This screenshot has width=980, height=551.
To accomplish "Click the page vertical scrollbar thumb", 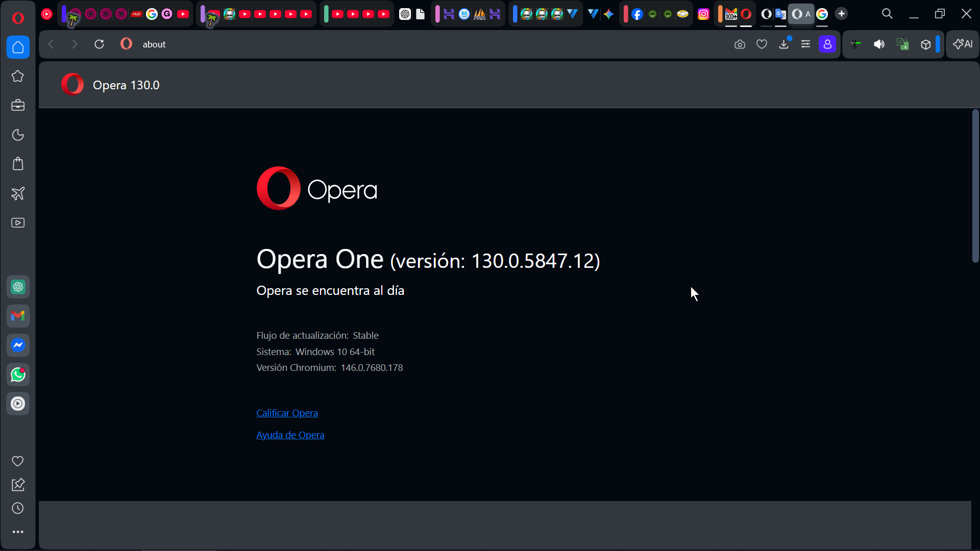I will tap(975, 186).
